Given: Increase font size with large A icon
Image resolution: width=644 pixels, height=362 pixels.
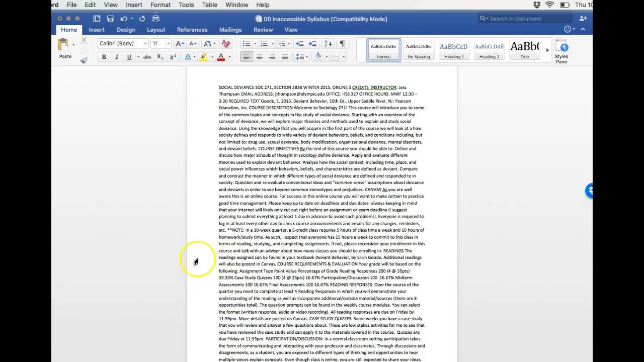Looking at the screenshot, I should 180,44.
